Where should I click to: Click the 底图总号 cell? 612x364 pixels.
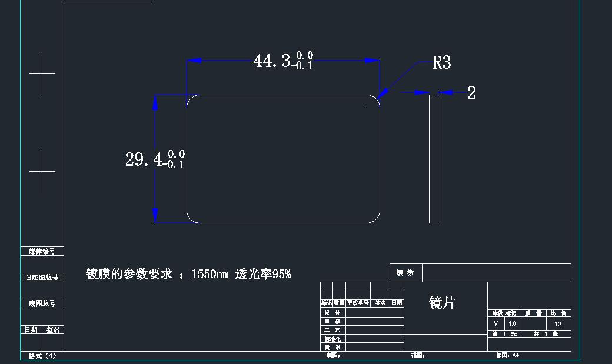click(42, 303)
